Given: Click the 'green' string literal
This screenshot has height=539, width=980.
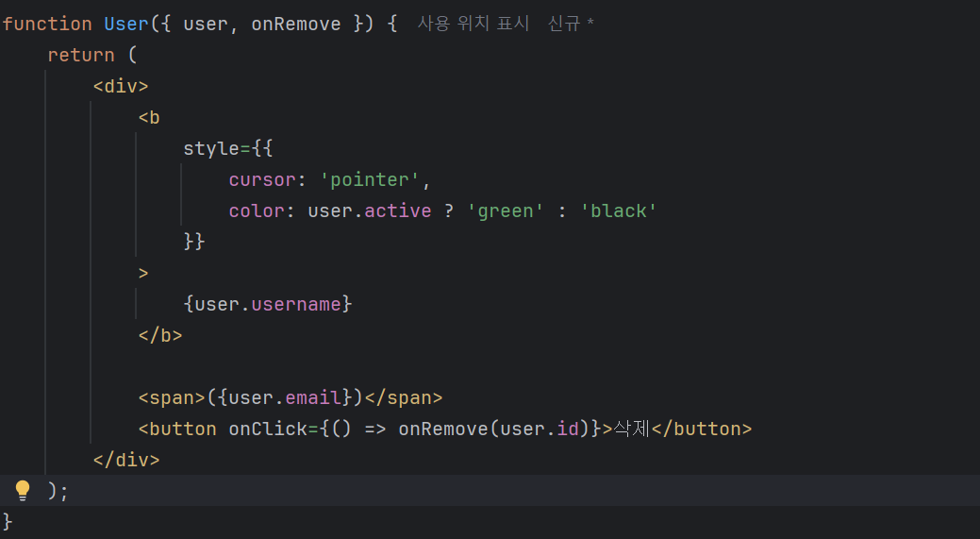Looking at the screenshot, I should (506, 211).
